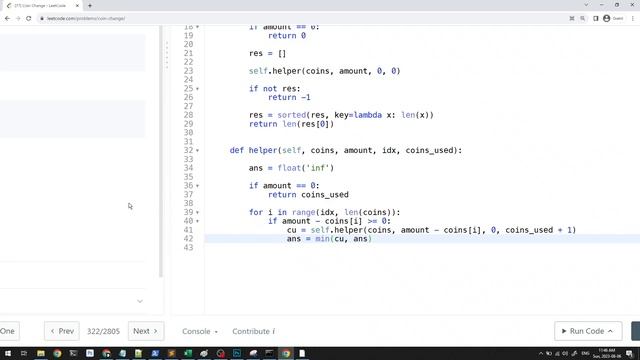Click the 322/2805 problem counter
This screenshot has width=640, height=360.
coord(103,331)
